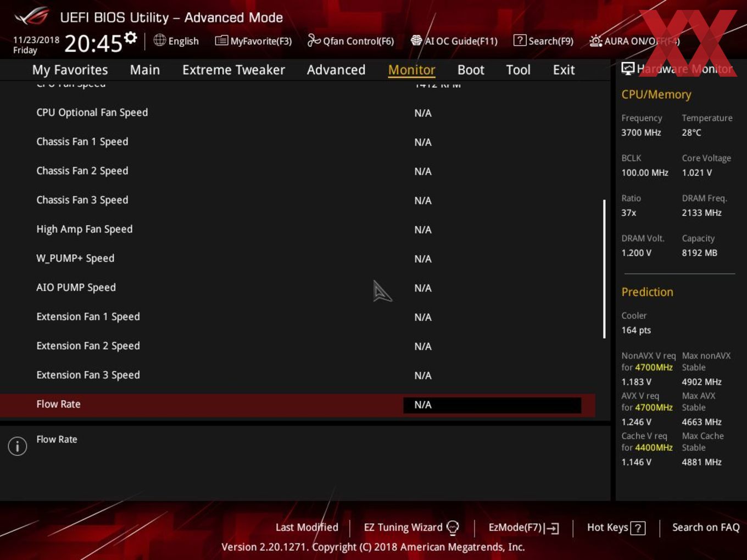The width and height of the screenshot is (747, 560).
Task: Show Last Modified settings
Action: pos(307,527)
